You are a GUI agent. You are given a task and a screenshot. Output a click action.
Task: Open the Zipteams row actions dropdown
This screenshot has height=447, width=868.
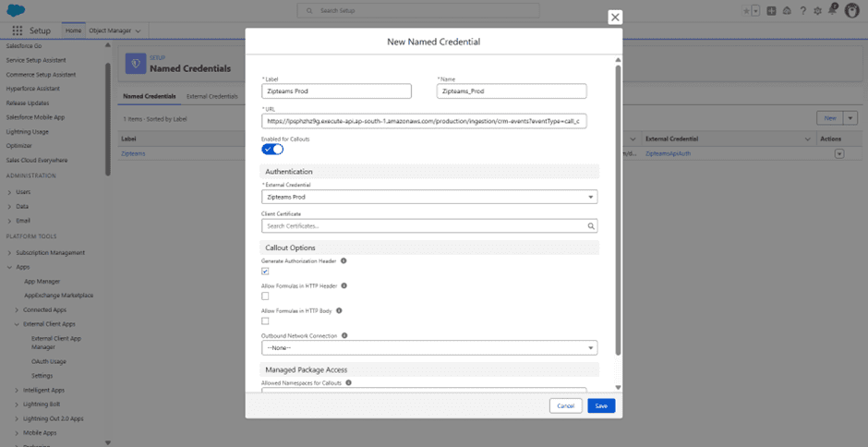click(x=839, y=153)
